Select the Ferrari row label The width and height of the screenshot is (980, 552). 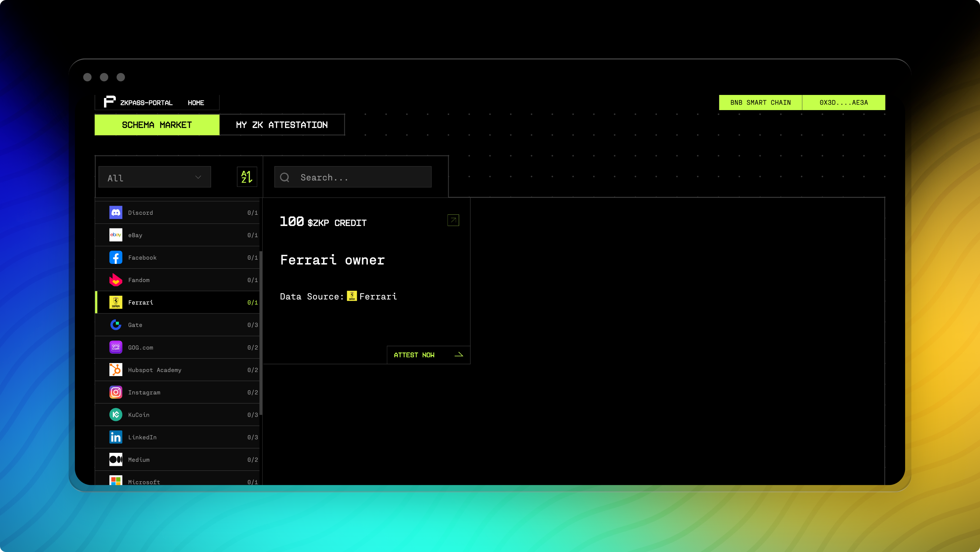(141, 302)
